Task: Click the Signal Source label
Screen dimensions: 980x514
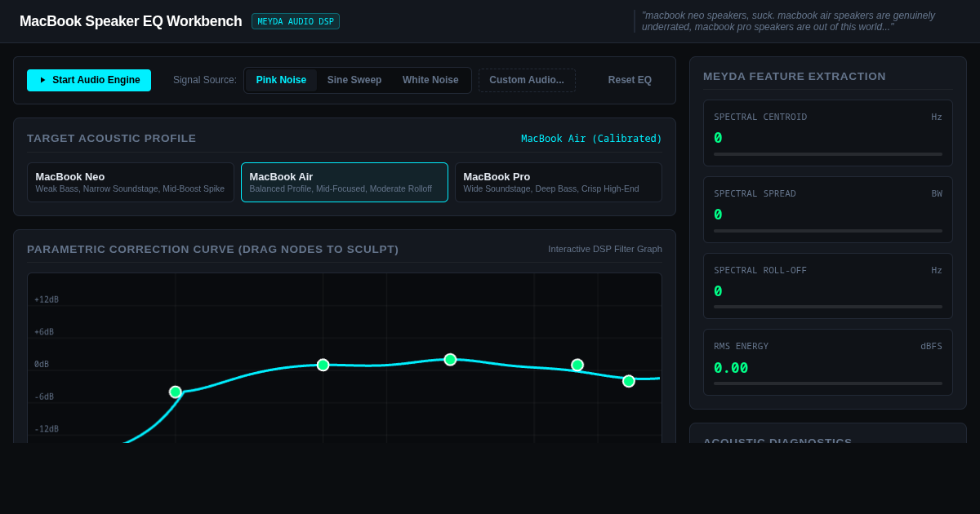Action: tap(205, 80)
